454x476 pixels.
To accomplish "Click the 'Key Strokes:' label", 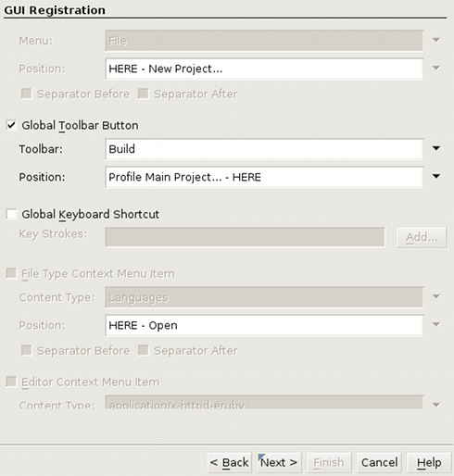I will [x=53, y=234].
